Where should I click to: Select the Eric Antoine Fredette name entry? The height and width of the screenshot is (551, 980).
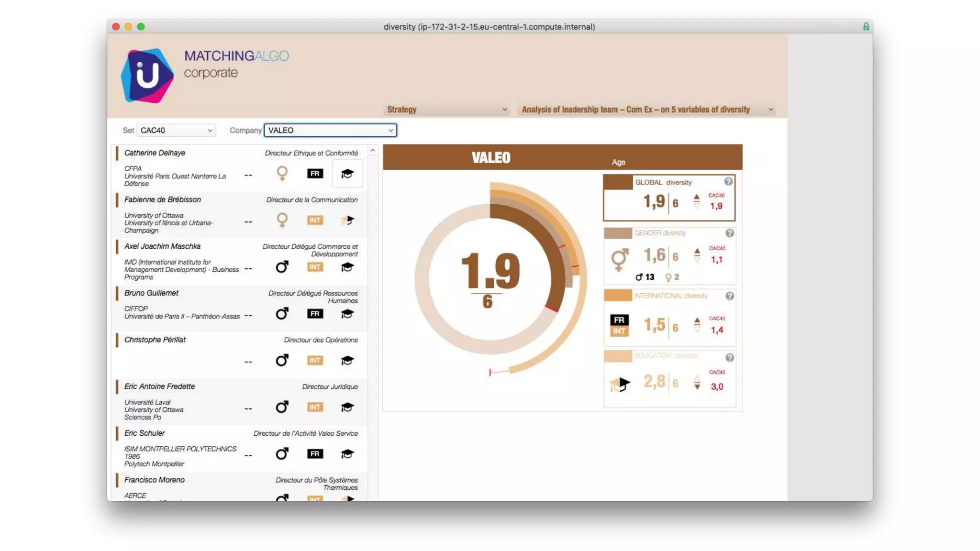pyautogui.click(x=159, y=386)
